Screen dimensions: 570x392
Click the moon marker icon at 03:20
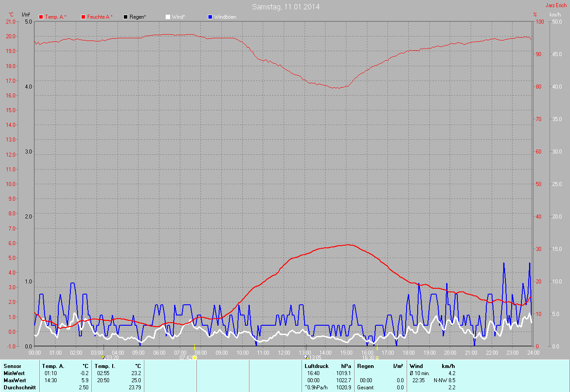[x=103, y=357]
